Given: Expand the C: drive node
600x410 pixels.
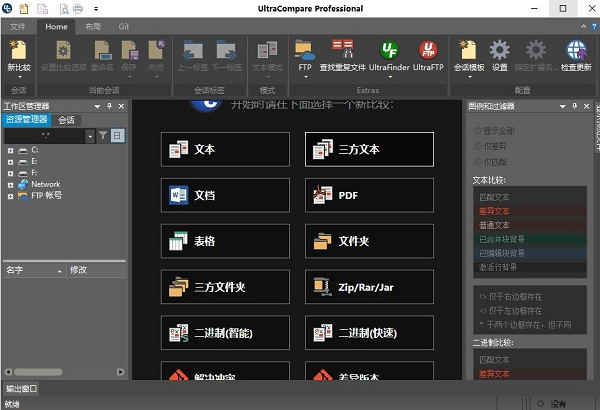Looking at the screenshot, I should click(11, 150).
